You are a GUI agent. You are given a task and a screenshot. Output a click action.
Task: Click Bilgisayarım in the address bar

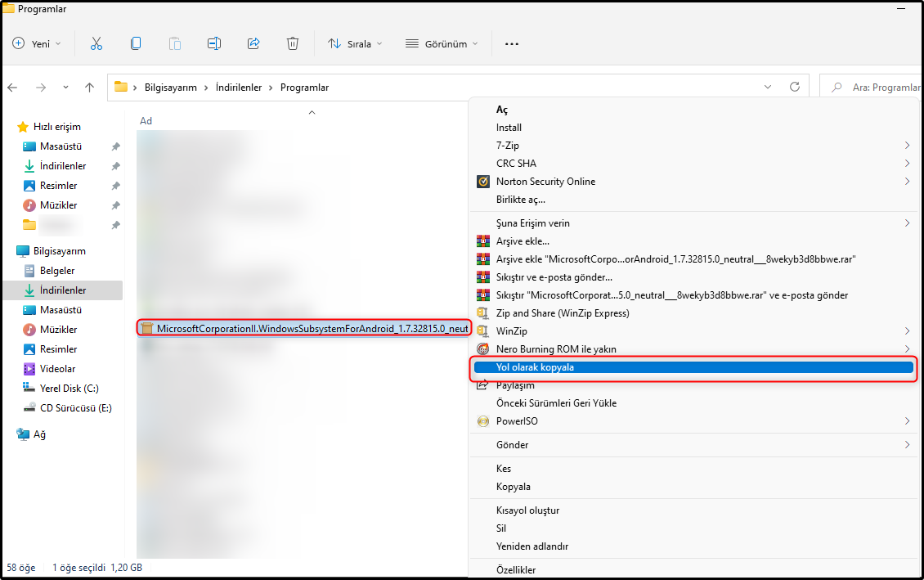171,88
